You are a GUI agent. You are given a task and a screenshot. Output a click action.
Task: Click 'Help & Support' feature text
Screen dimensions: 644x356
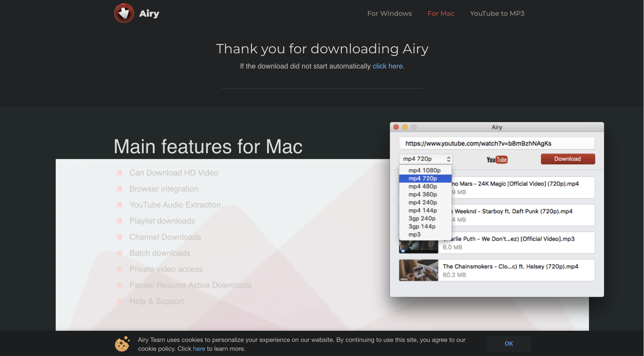156,301
